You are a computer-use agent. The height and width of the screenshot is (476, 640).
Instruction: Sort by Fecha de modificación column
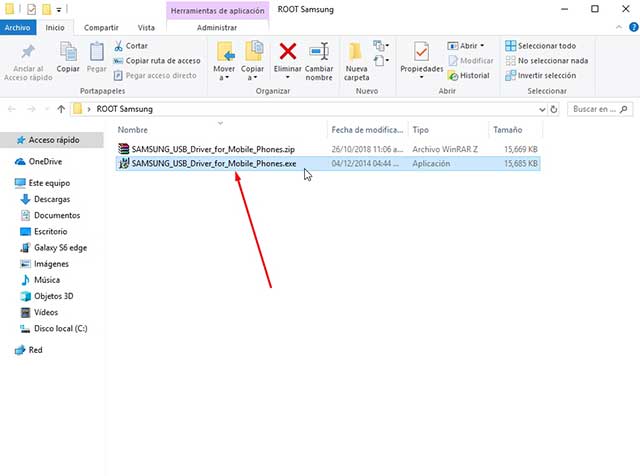click(x=367, y=130)
